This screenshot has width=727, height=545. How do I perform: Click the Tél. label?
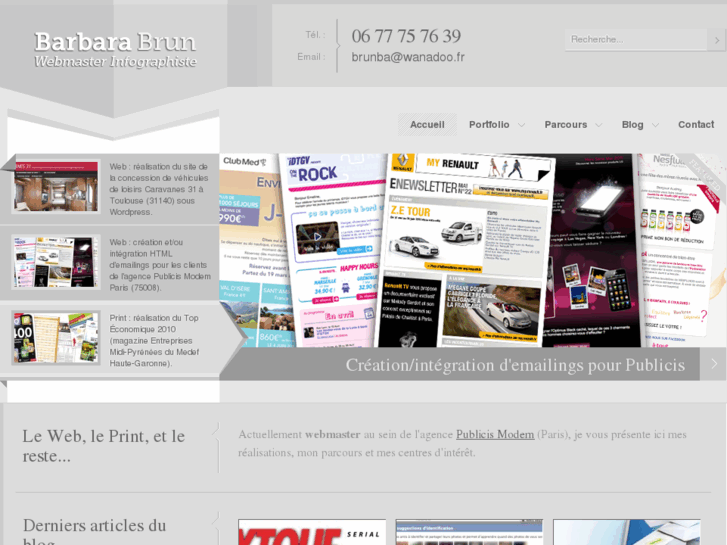coord(315,35)
